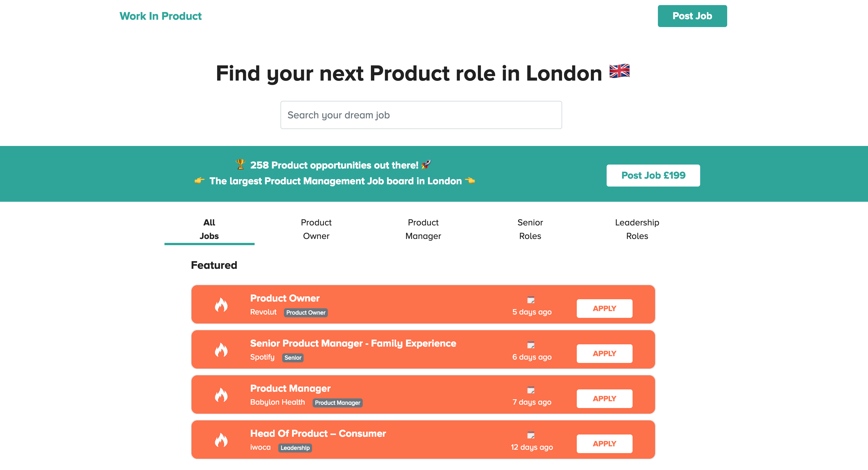Click the trophy emoji in the banner
868x470 pixels.
240,165
